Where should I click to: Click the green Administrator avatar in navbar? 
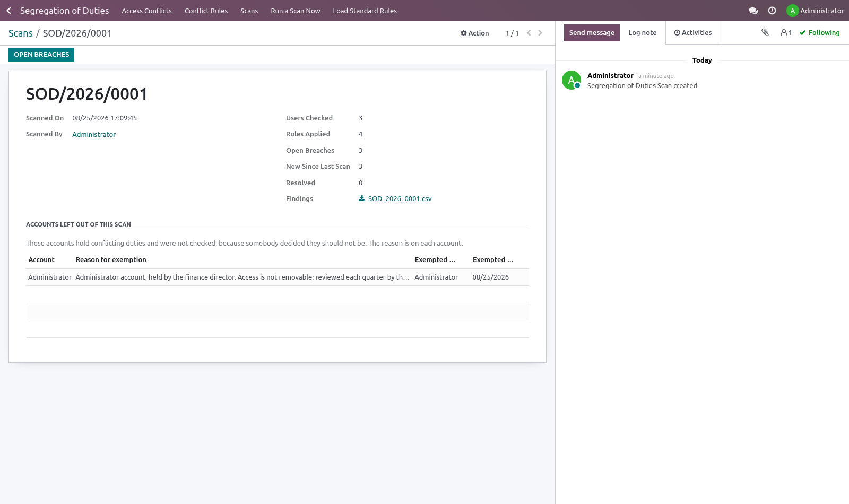(792, 11)
